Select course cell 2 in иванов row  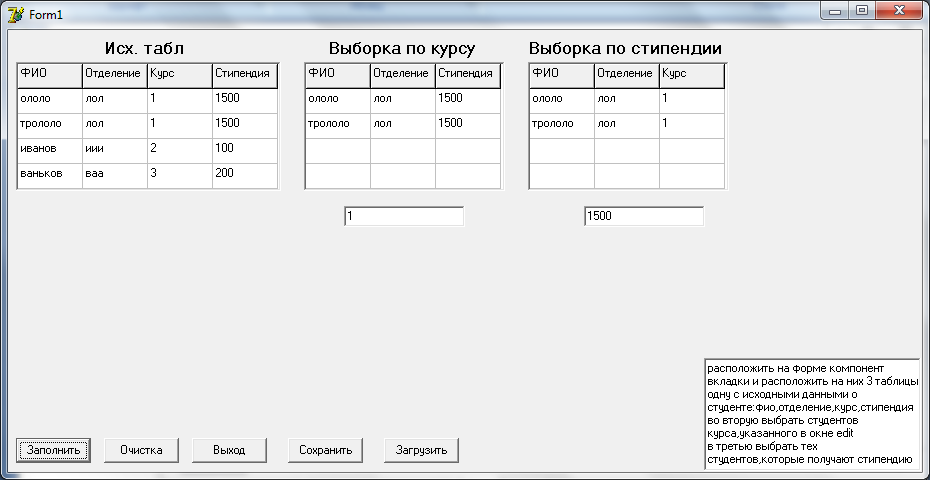(x=180, y=151)
